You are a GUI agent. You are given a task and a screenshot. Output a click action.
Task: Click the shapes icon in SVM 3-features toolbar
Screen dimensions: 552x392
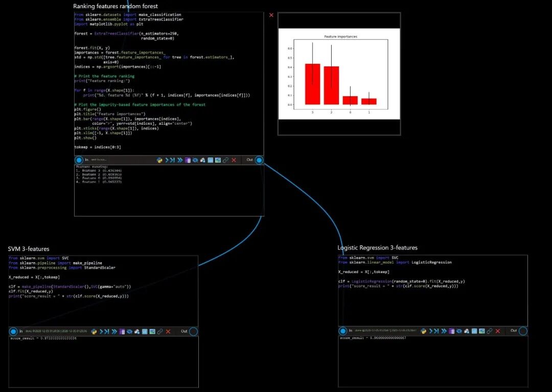[137, 332]
